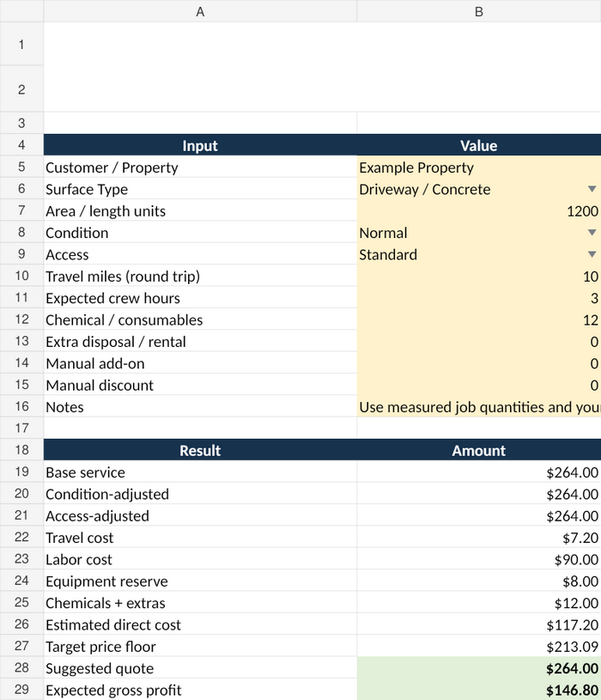Click the 'Normal' condition value cell

pos(479,233)
